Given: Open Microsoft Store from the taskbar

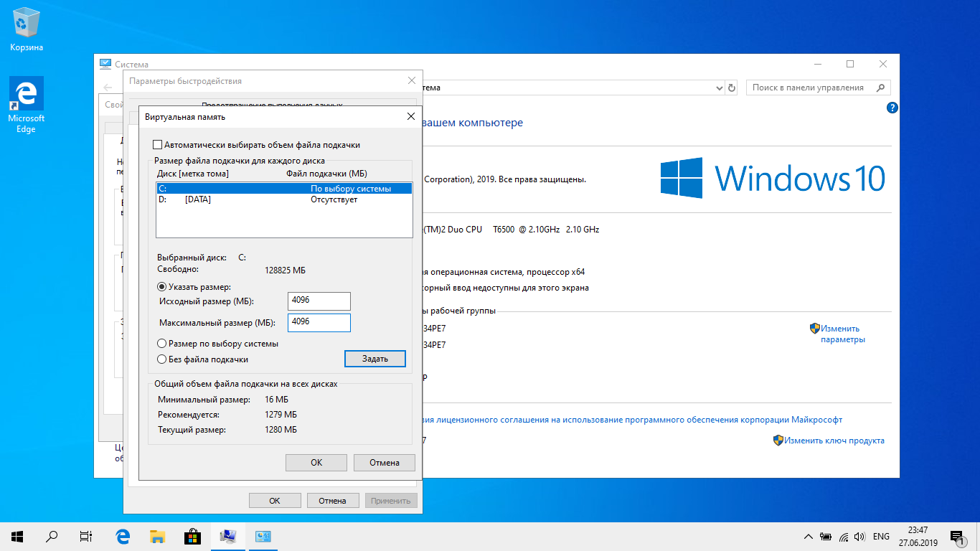Looking at the screenshot, I should pos(192,536).
